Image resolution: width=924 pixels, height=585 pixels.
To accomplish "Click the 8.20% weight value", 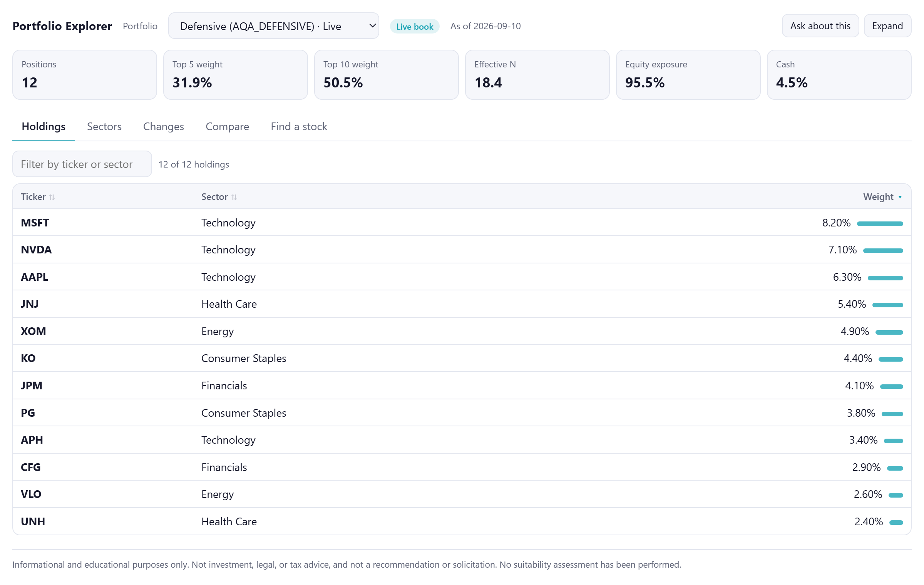I will point(836,223).
